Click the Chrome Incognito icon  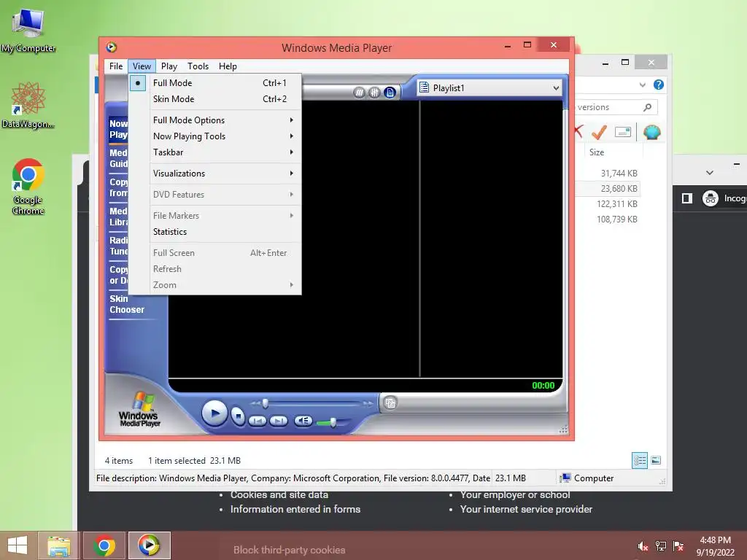click(x=711, y=198)
